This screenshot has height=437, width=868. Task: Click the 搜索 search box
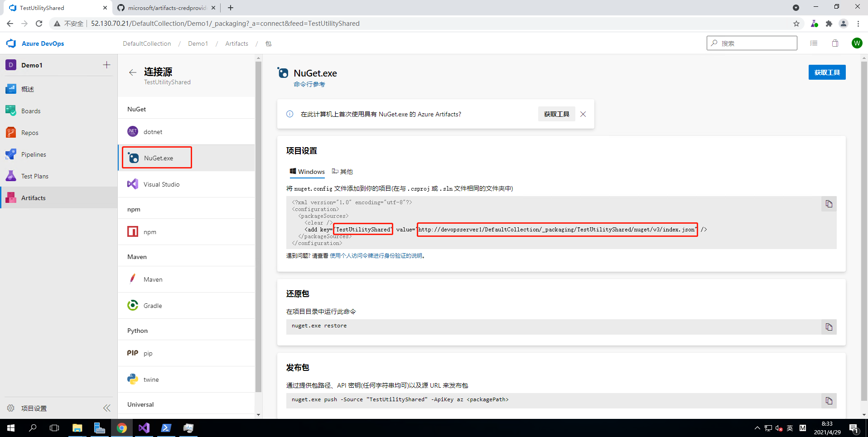752,43
